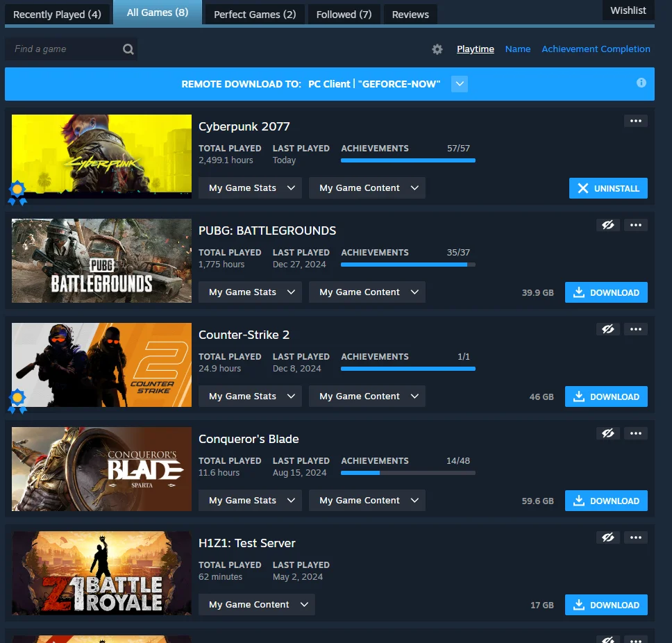
Task: Expand My Game Content for Counter-Strike 2
Action: click(367, 396)
